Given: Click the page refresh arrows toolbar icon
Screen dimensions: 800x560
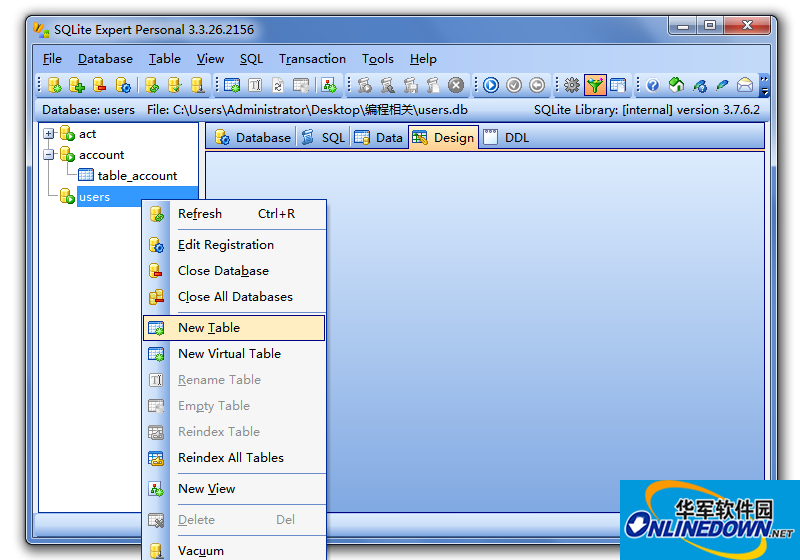Looking at the screenshot, I should (278, 85).
